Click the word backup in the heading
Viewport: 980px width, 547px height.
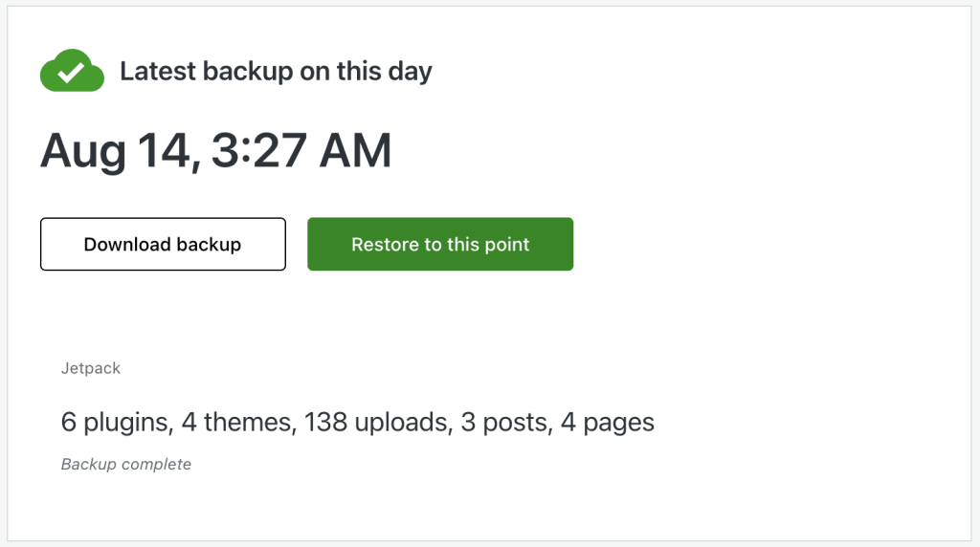coord(248,72)
